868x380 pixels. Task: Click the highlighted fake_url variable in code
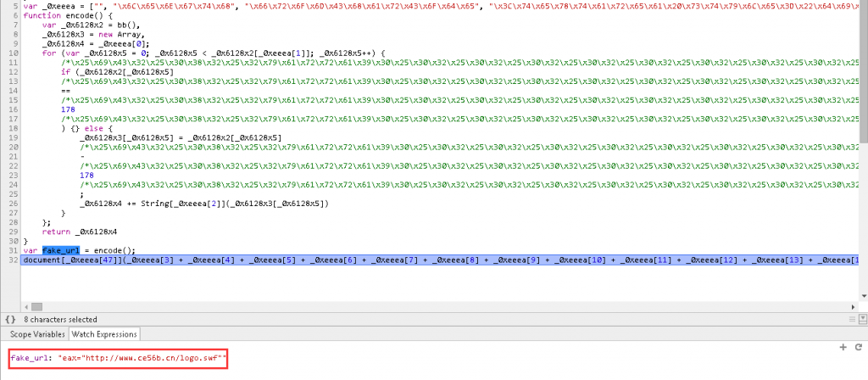(61, 250)
